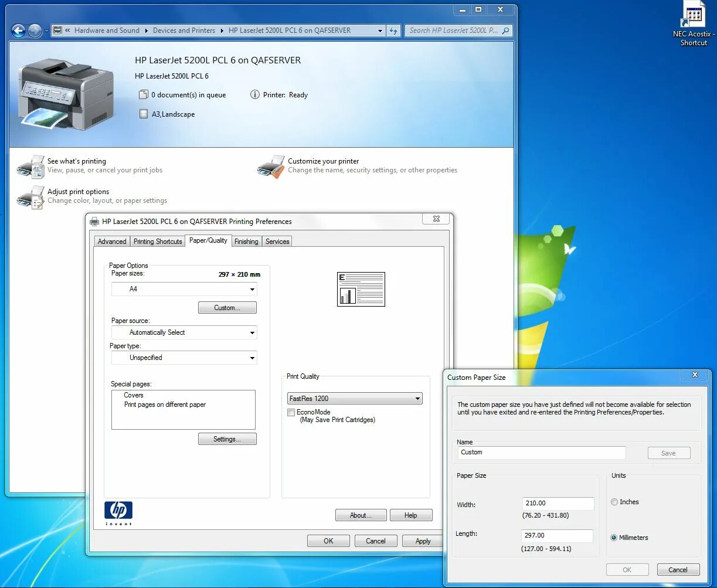Expand the arrow after Hardware and Sound
Viewport: 717px width, 588px height.
click(147, 30)
